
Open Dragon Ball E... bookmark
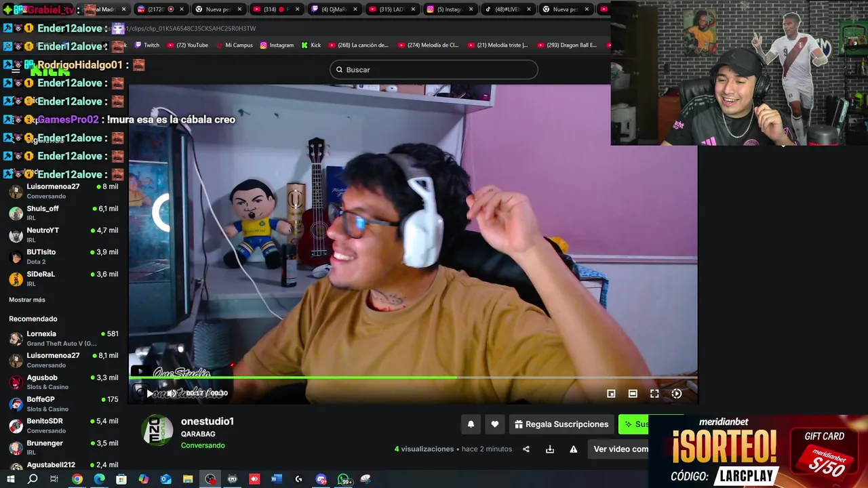point(568,45)
